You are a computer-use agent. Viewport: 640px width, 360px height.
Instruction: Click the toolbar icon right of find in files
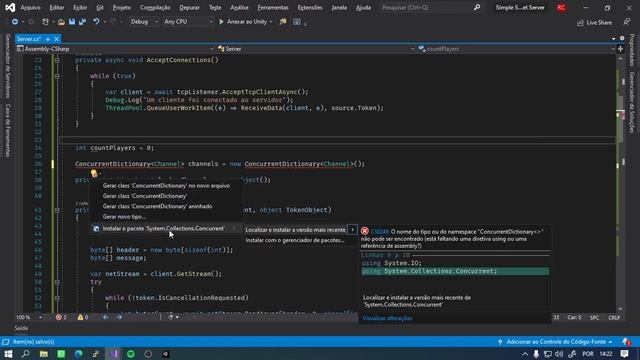click(x=297, y=22)
